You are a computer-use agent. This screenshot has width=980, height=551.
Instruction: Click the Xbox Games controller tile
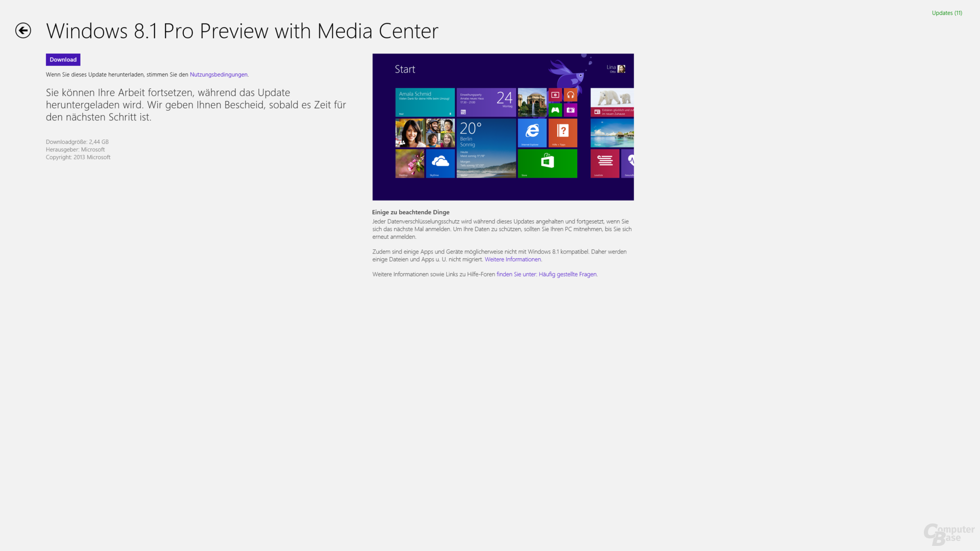click(x=555, y=110)
